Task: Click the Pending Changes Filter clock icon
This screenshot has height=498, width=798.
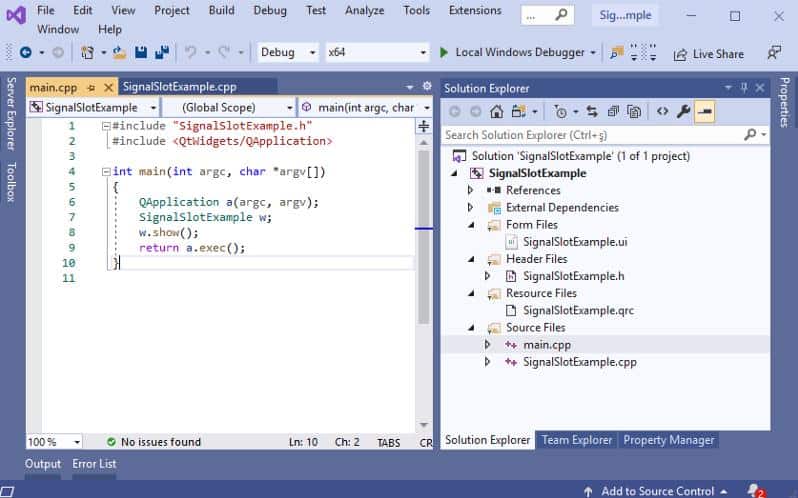Action: coord(560,111)
